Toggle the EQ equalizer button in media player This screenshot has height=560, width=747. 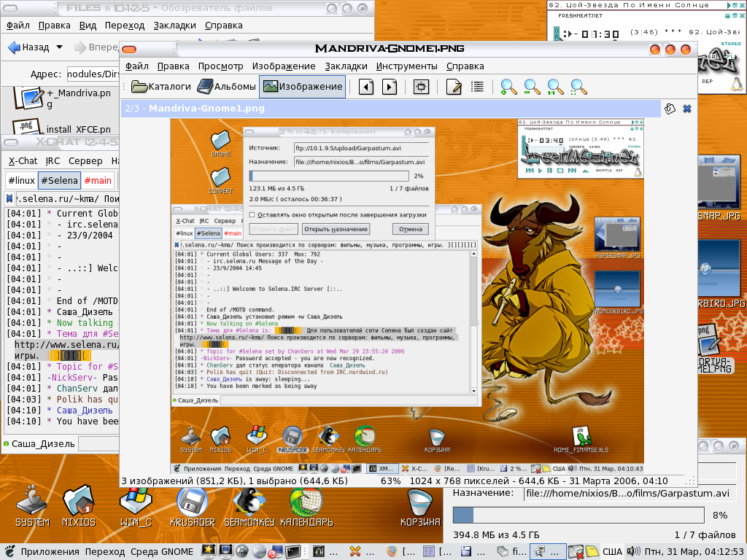711,57
